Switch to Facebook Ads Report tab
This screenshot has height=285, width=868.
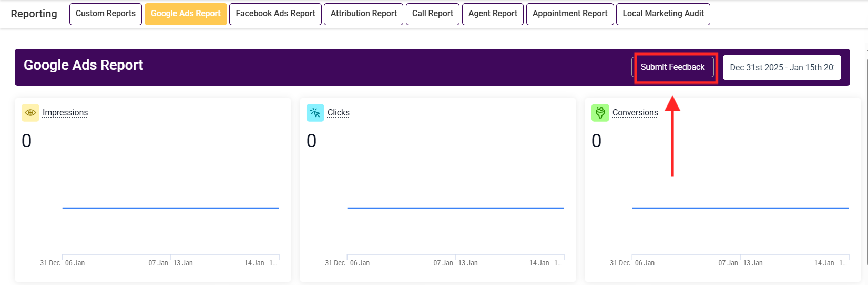[x=275, y=14]
